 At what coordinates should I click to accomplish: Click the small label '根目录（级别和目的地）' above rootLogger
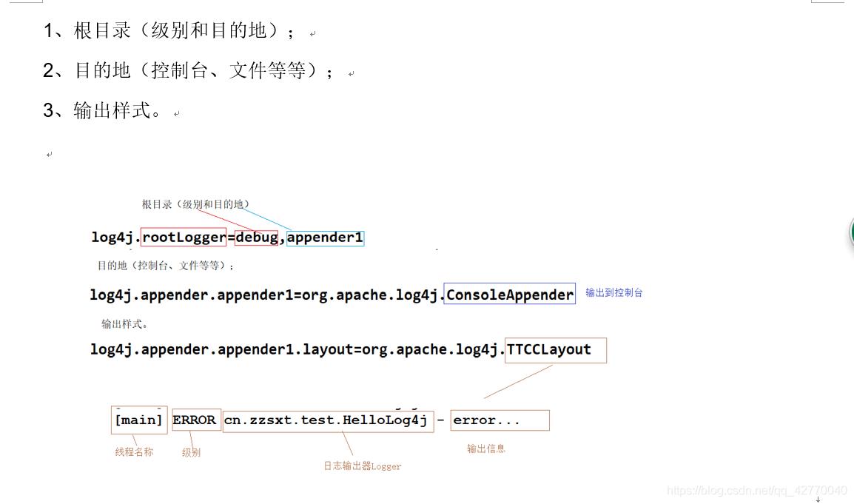[195, 204]
